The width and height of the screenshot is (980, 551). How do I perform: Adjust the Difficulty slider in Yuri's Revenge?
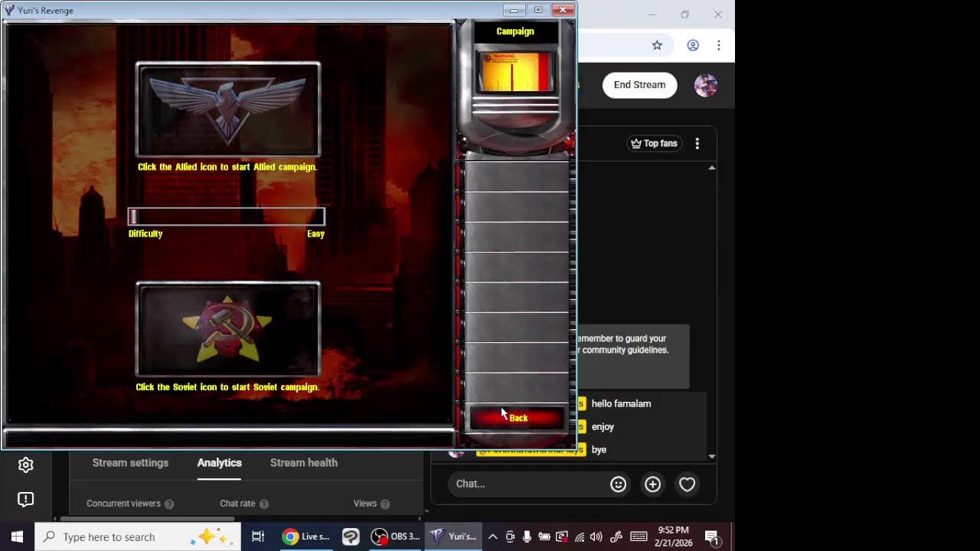click(x=227, y=217)
